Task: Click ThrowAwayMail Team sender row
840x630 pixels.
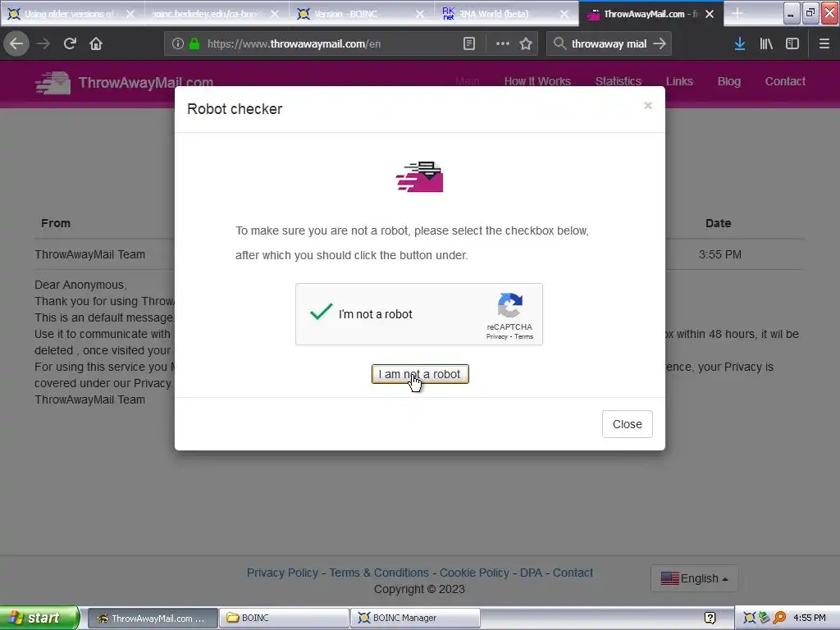Action: pyautogui.click(x=90, y=254)
